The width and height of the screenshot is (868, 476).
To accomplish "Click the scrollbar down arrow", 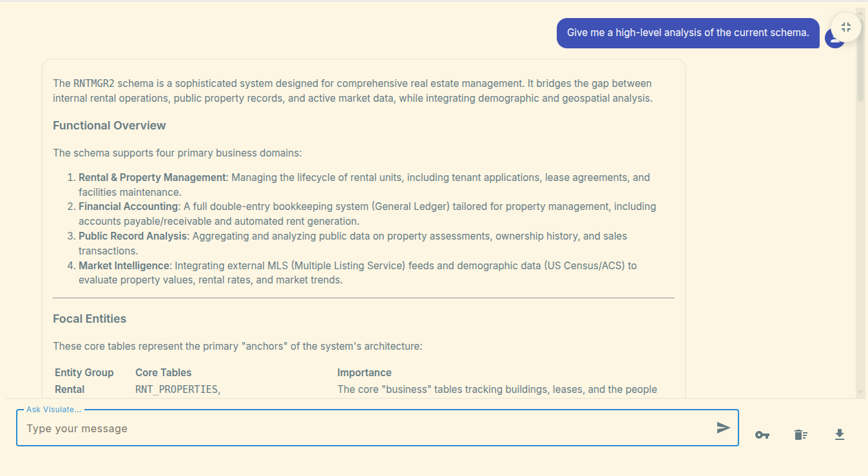I will pos(860,392).
